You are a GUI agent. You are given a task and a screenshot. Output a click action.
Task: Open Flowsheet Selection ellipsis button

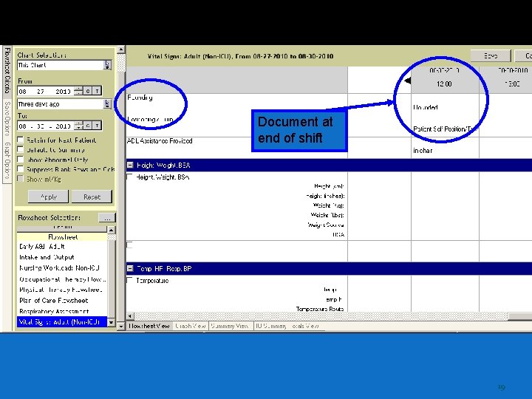point(107,218)
